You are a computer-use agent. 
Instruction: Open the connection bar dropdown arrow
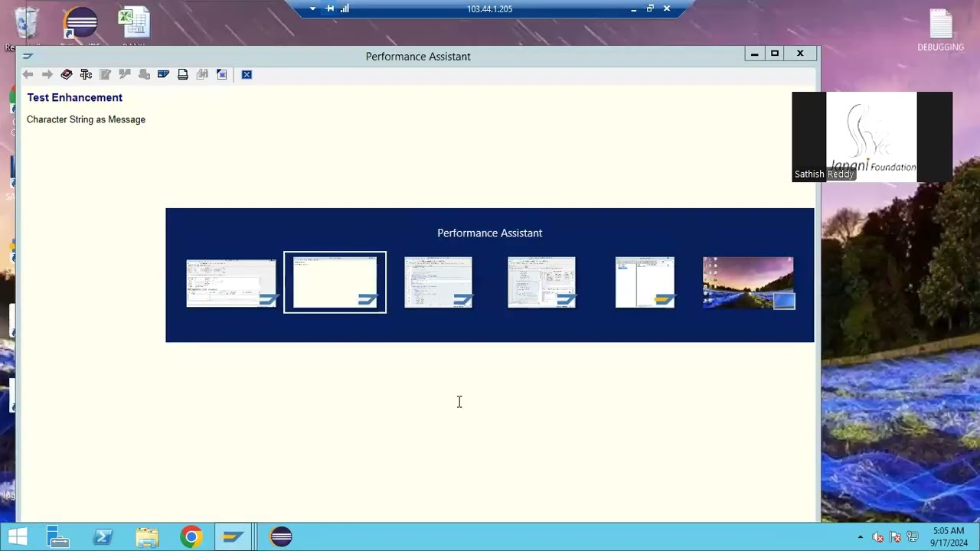pyautogui.click(x=312, y=8)
